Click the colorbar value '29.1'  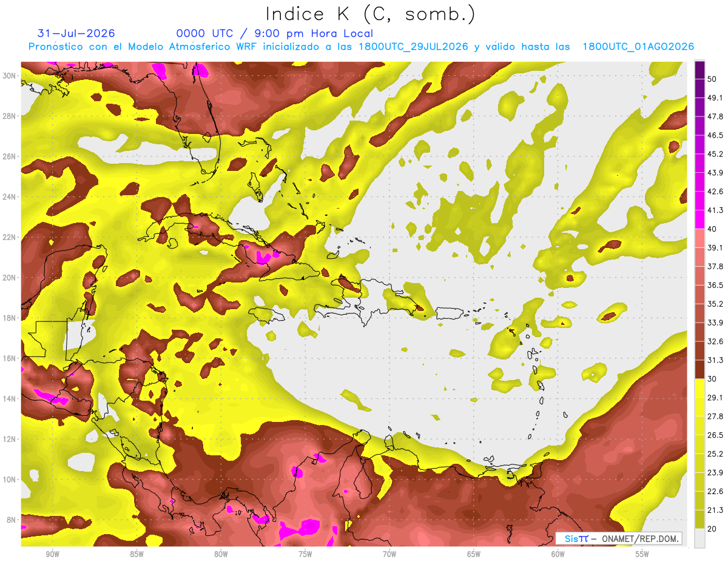[716, 398]
